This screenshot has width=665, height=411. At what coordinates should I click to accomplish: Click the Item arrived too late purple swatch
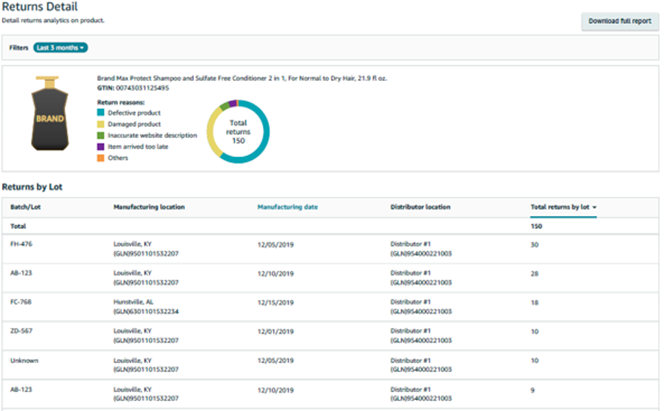100,146
